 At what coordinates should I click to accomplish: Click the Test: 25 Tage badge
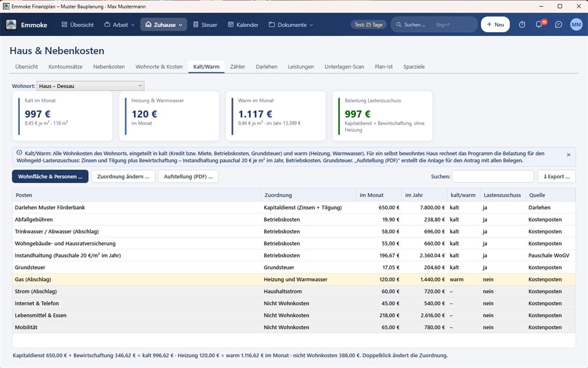click(x=369, y=25)
